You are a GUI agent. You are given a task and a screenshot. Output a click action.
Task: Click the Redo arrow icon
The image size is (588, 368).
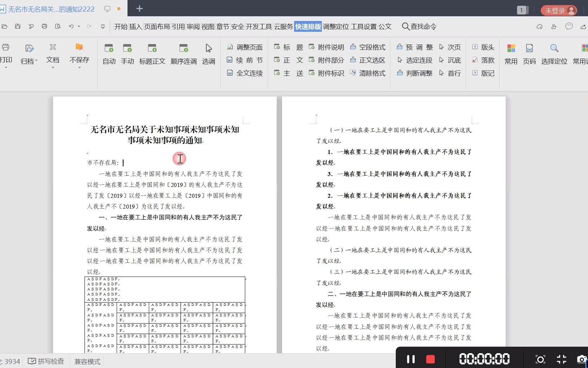click(x=89, y=26)
